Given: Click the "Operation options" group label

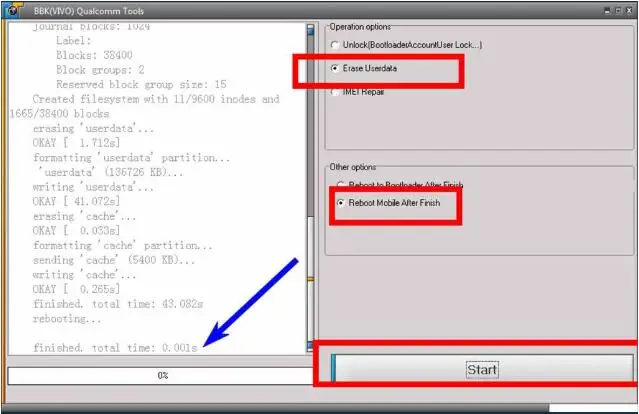Looking at the screenshot, I should (x=360, y=27).
